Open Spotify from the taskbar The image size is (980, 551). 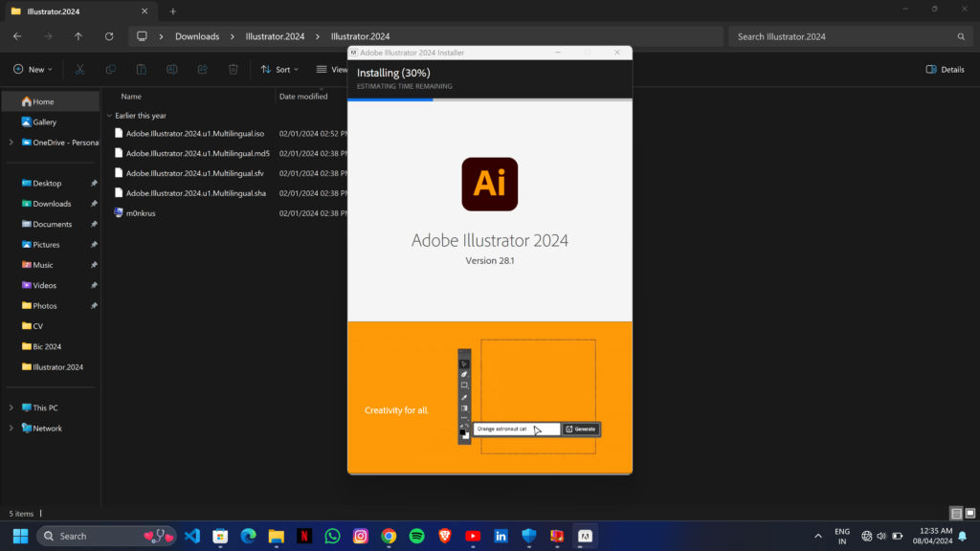[417, 536]
